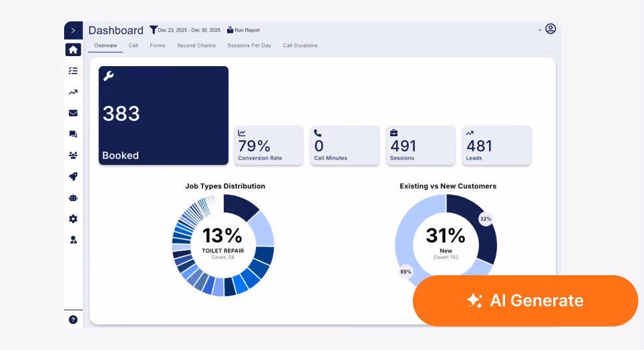Switch to the Sessions Per Day tab
This screenshot has height=350, width=644.
point(249,45)
